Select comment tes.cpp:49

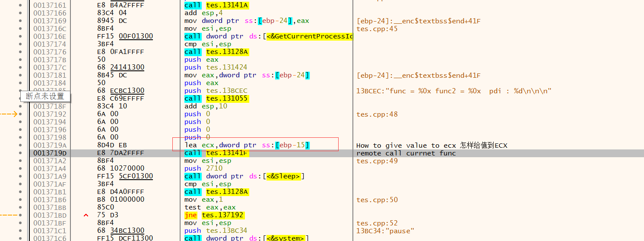point(377,161)
